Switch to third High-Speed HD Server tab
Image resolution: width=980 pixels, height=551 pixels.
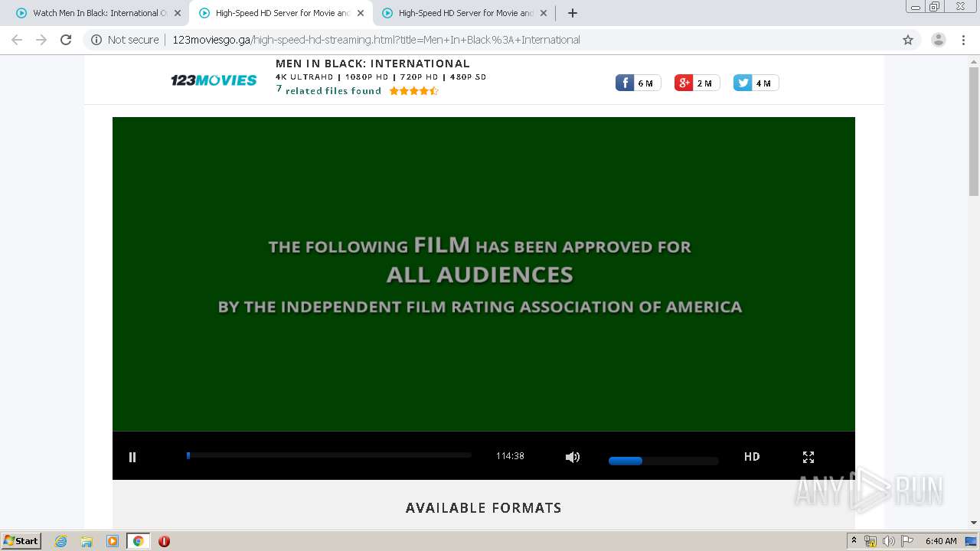pos(464,13)
